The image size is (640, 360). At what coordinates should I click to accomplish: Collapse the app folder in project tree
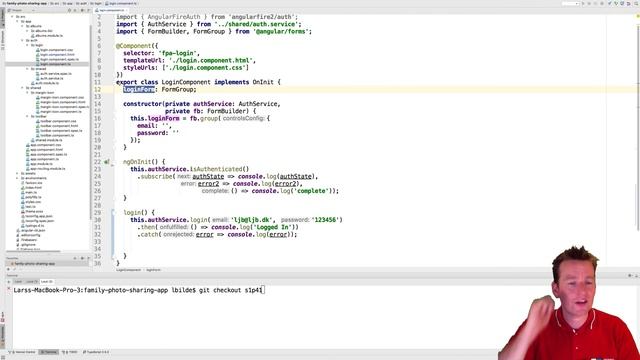[x=18, y=21]
